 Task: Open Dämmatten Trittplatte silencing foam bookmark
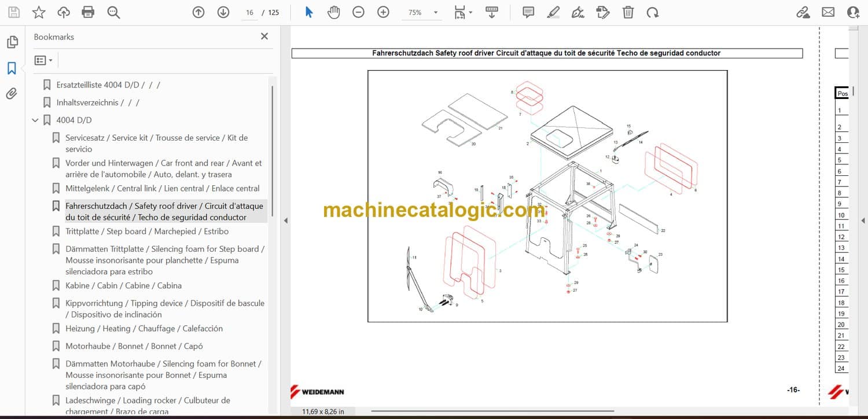pyautogui.click(x=165, y=260)
